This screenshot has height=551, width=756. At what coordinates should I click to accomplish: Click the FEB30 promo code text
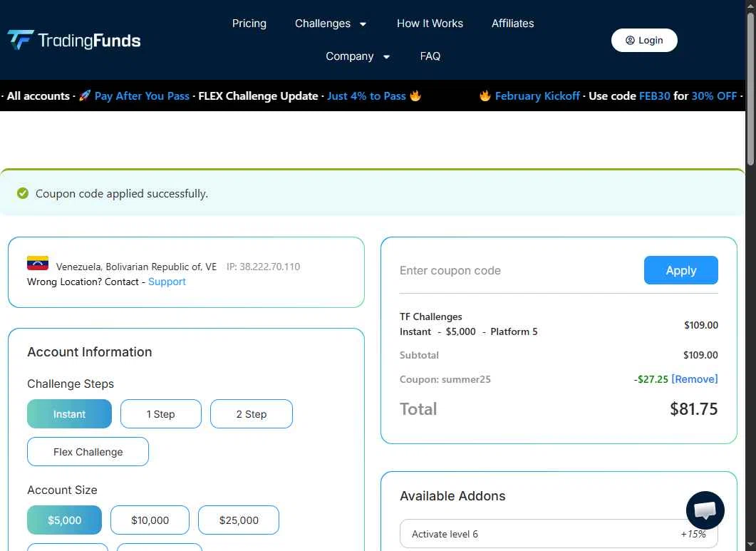tap(654, 96)
